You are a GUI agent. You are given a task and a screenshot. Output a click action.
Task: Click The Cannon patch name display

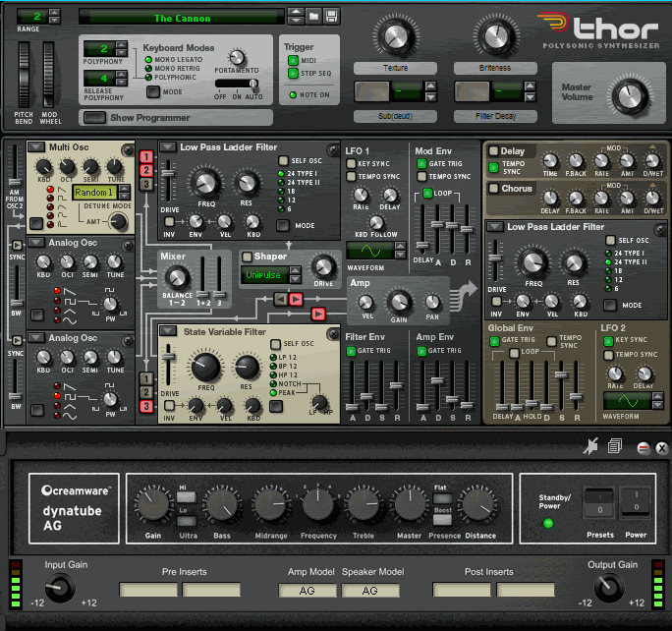click(182, 18)
